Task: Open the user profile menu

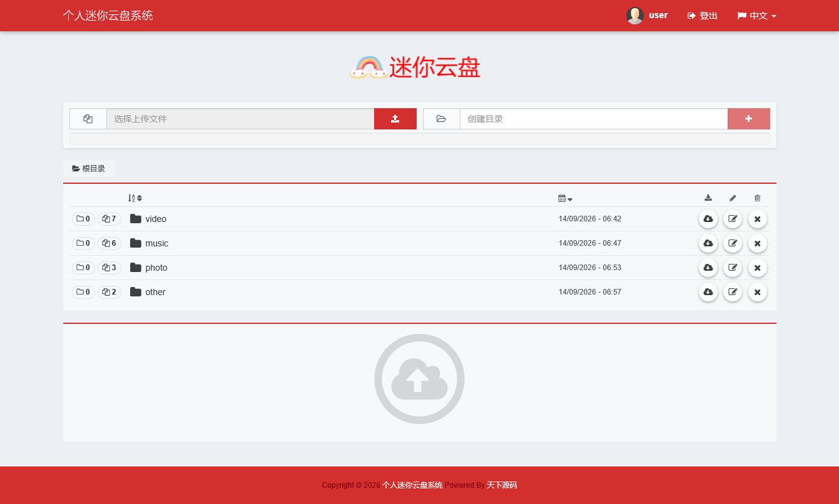Action: tap(647, 16)
